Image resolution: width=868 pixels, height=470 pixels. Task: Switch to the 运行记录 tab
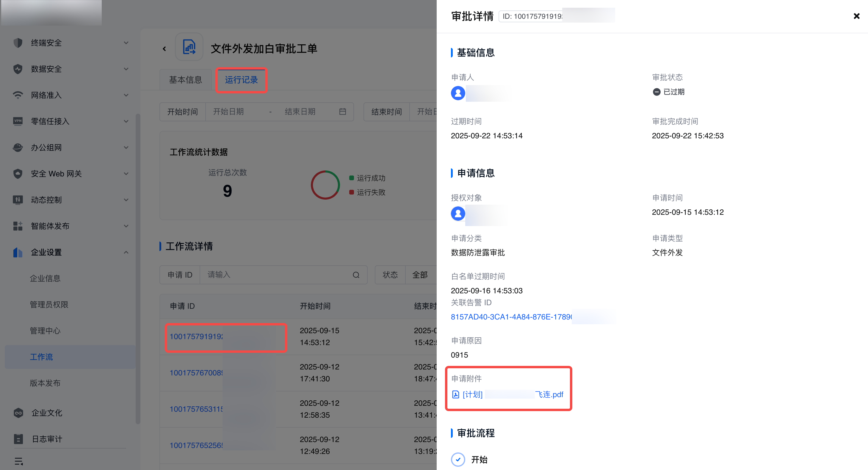pos(241,80)
